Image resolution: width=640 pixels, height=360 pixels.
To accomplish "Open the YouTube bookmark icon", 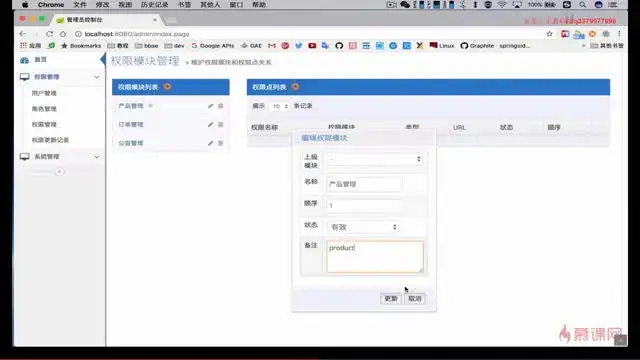I will click(x=312, y=46).
